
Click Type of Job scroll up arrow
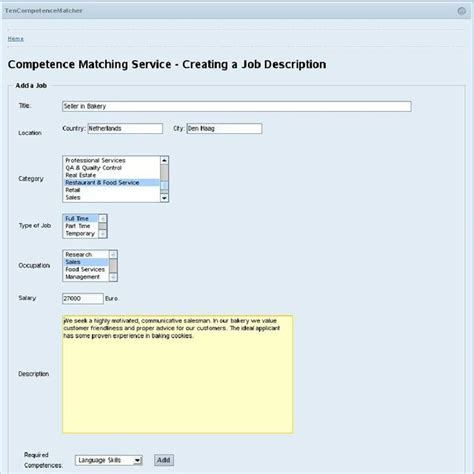[x=103, y=219]
